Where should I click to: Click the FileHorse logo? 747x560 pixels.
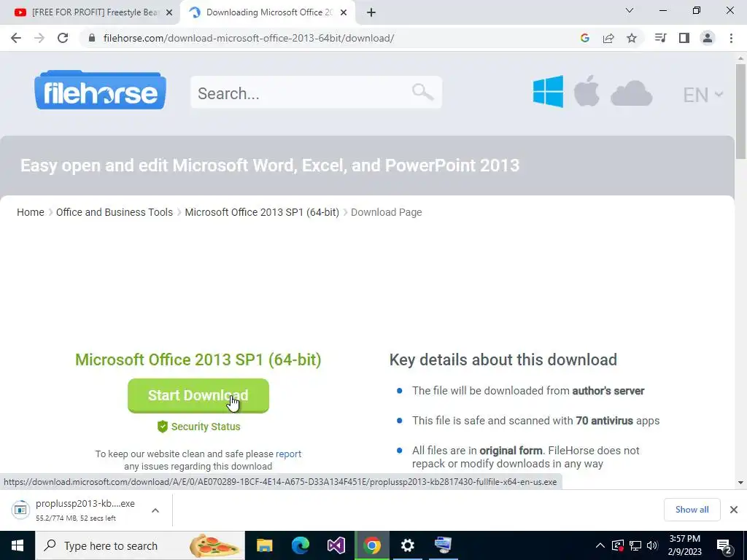click(x=100, y=90)
